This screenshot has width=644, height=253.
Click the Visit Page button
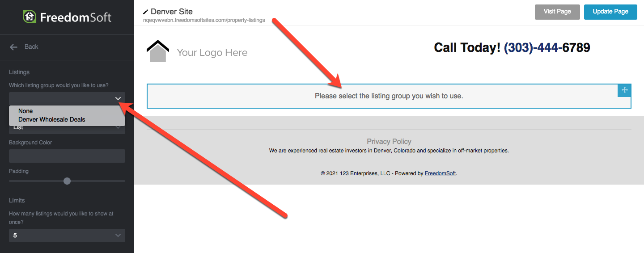(557, 12)
